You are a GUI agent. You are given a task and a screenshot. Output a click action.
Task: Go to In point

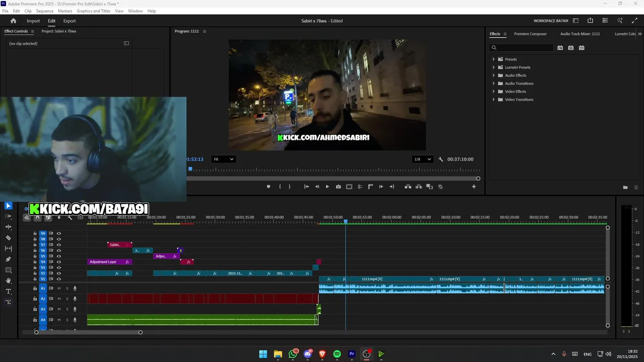(x=306, y=187)
